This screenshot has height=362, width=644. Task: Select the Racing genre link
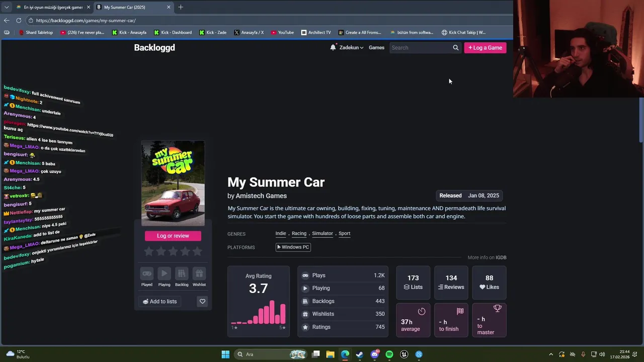(299, 233)
